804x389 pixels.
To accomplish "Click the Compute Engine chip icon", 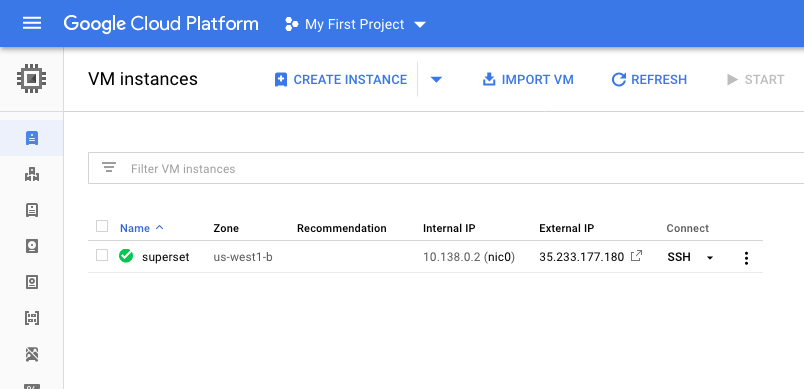I will pos(32,79).
